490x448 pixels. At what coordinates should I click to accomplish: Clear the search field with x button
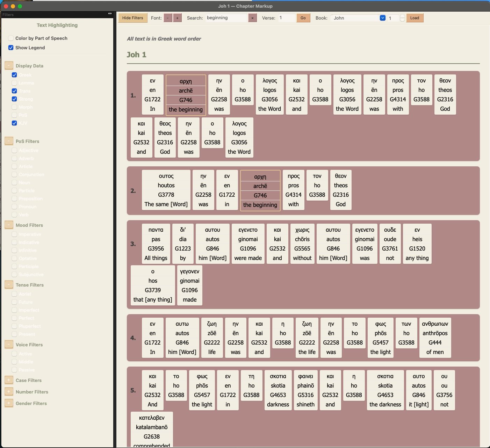(x=252, y=18)
